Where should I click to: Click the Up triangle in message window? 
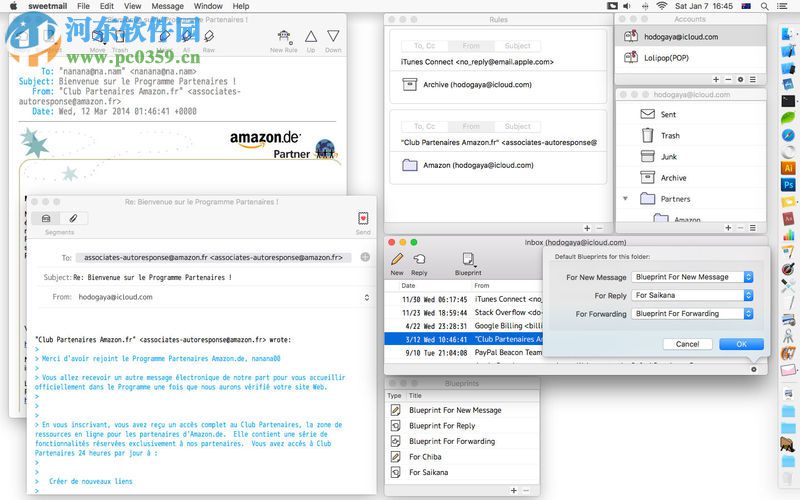(x=311, y=36)
